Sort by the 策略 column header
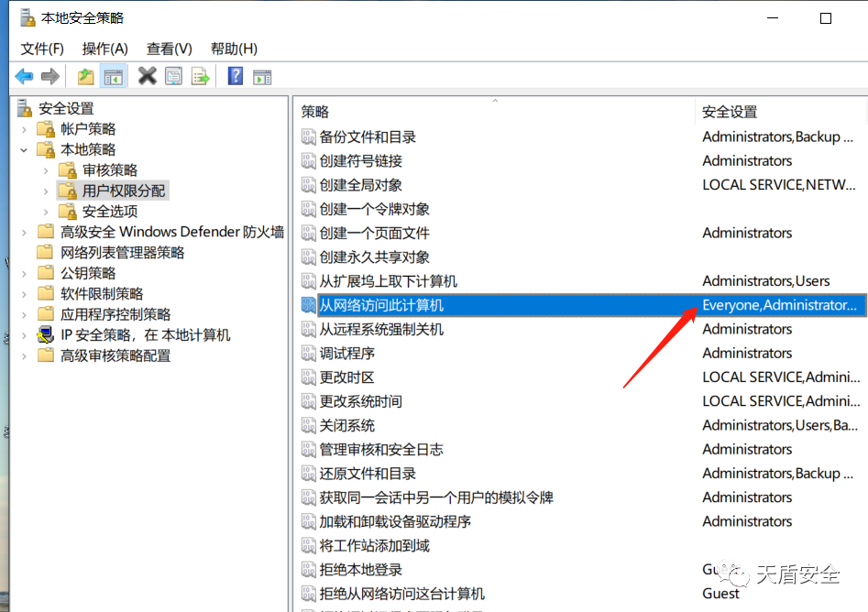Image resolution: width=868 pixels, height=612 pixels. click(314, 112)
